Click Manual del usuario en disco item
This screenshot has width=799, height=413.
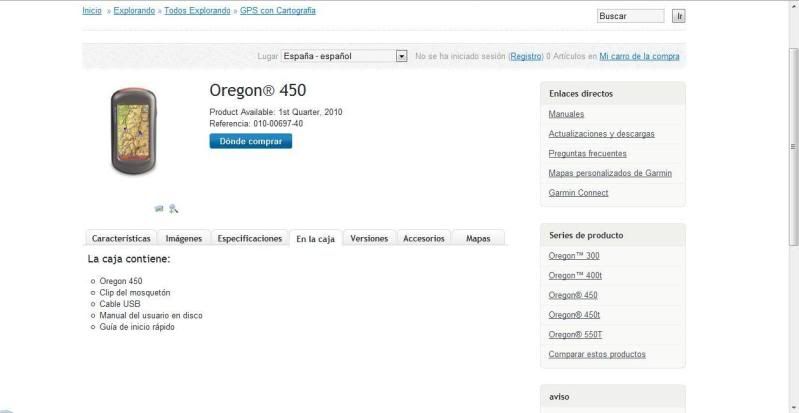coord(151,315)
